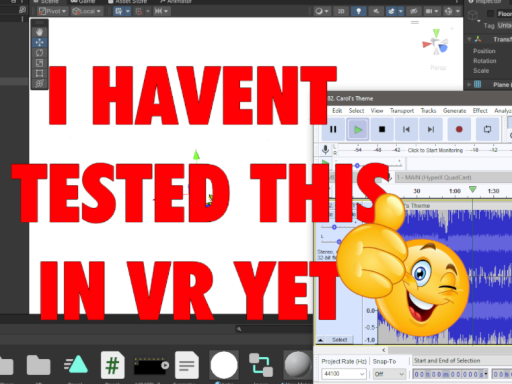Stop playback in Audacity
Screen dimensions: 512x384
point(382,129)
